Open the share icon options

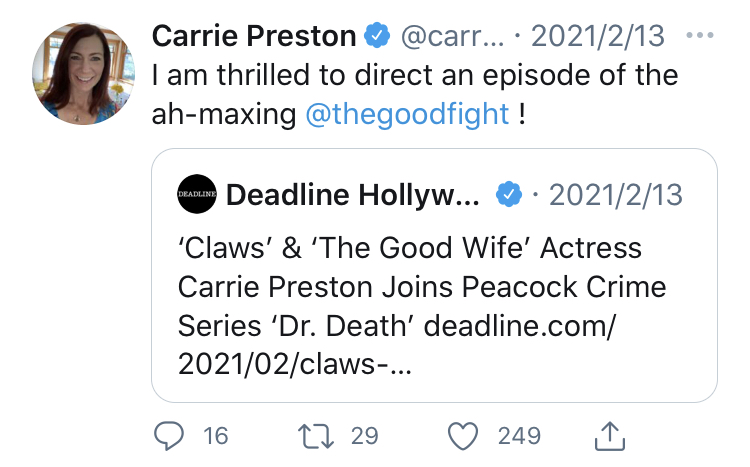609,435
